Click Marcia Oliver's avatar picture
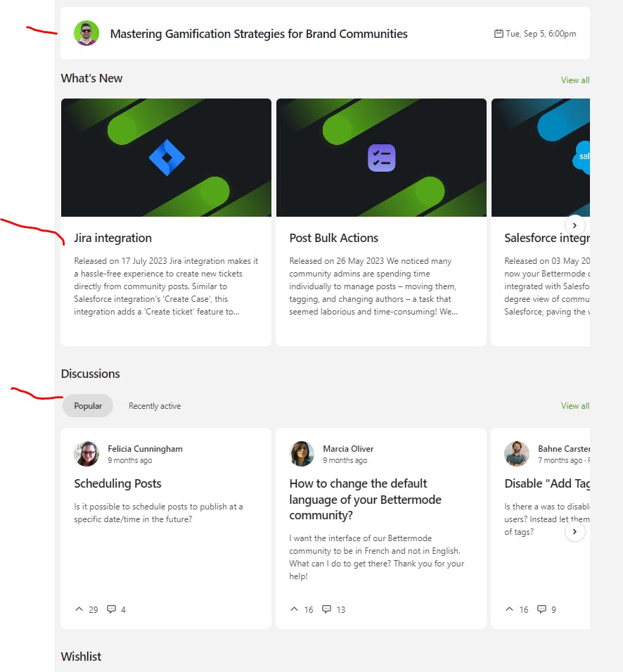The image size is (623, 672). pyautogui.click(x=302, y=454)
